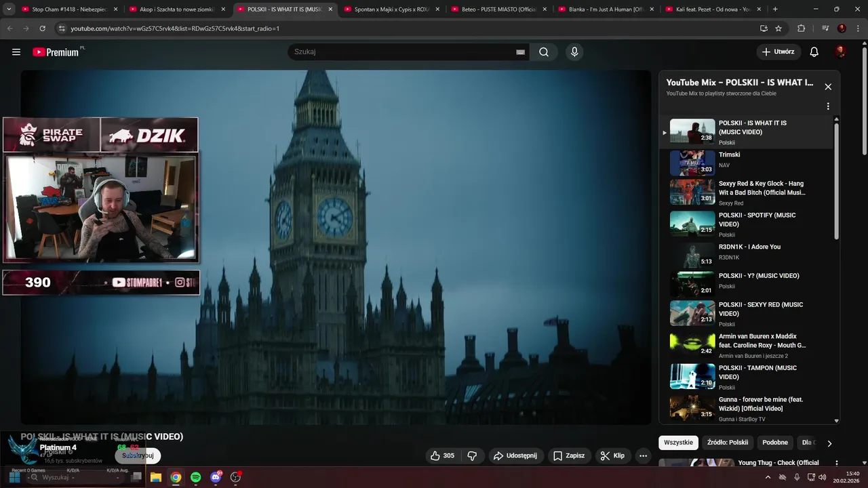Play Trimski by NAV in playlist
868x488 pixels.
[x=746, y=163]
